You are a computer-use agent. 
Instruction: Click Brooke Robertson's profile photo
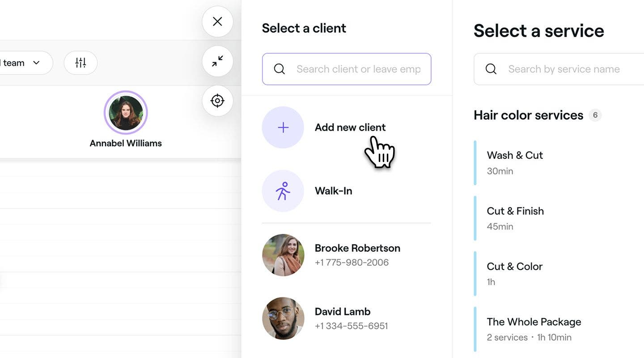pyautogui.click(x=283, y=255)
